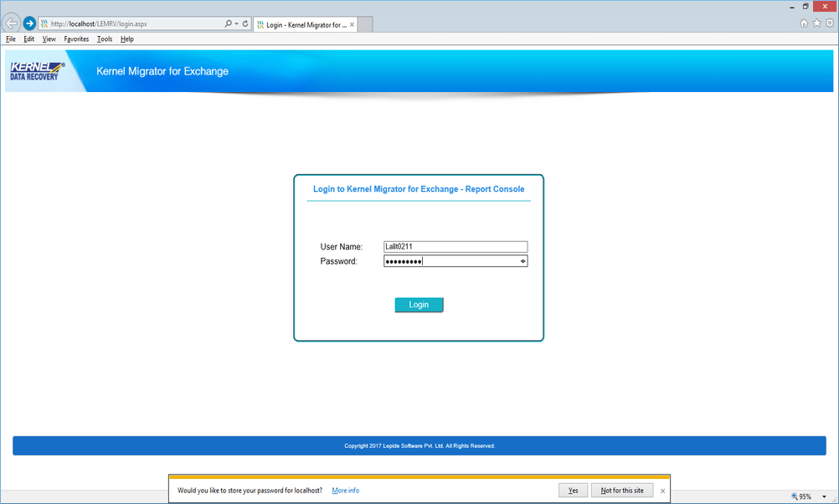The image size is (839, 504).
Task: Click the User Name label
Action: tap(342, 247)
